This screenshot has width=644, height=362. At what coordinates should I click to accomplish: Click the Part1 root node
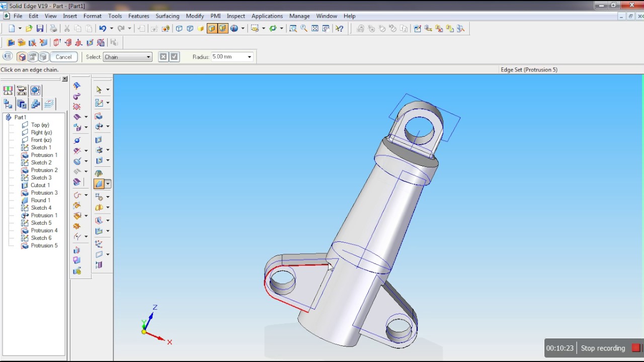point(20,117)
